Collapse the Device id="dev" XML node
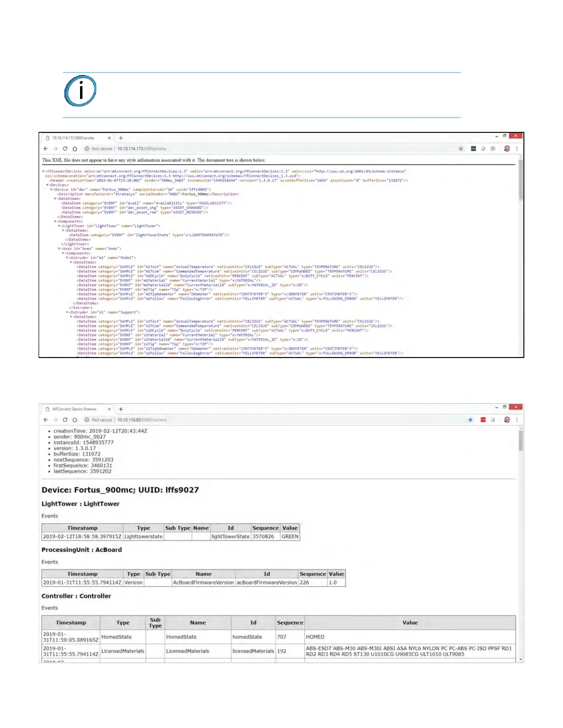The width and height of the screenshot is (563, 728). click(x=51, y=189)
